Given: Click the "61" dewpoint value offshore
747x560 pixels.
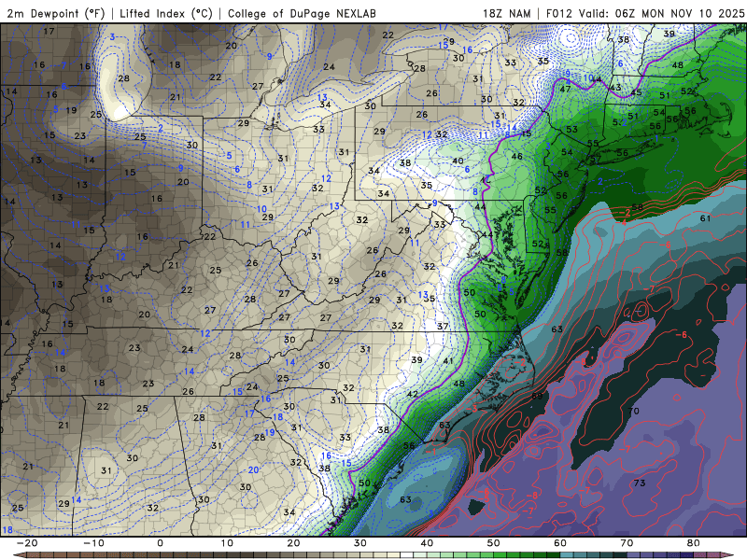Looking at the screenshot, I should [x=706, y=218].
